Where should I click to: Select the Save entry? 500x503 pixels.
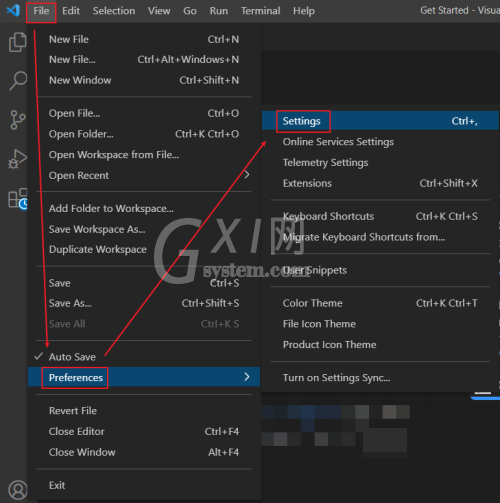144,283
